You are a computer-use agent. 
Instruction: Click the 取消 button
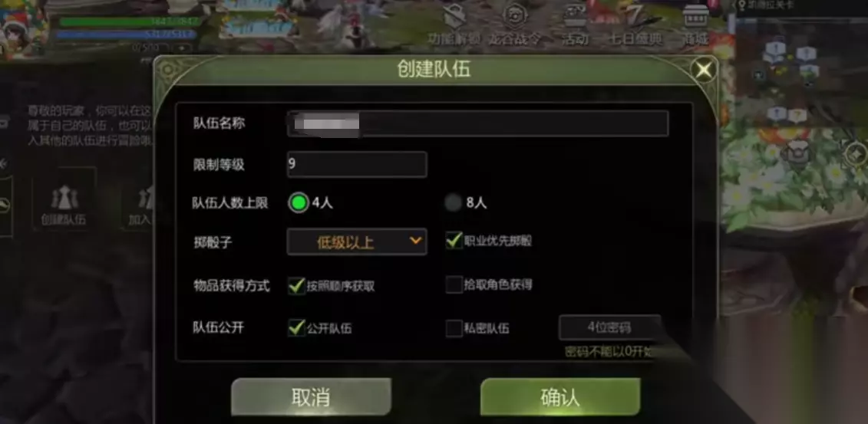click(311, 397)
